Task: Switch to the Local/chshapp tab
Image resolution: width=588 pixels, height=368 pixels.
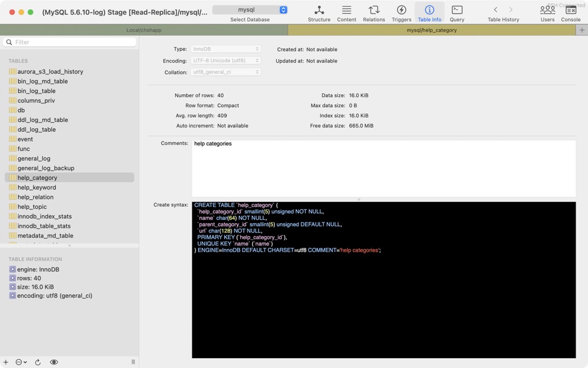Action: [x=144, y=30]
